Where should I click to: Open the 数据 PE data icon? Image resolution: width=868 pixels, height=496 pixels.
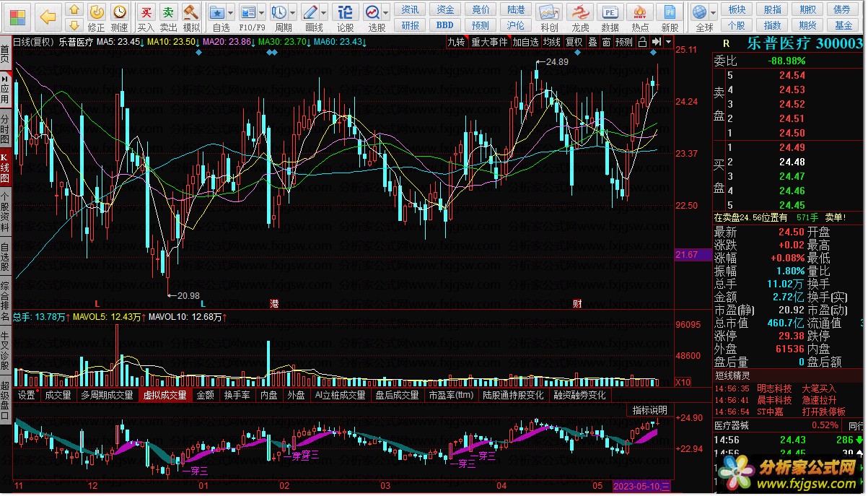[x=610, y=12]
